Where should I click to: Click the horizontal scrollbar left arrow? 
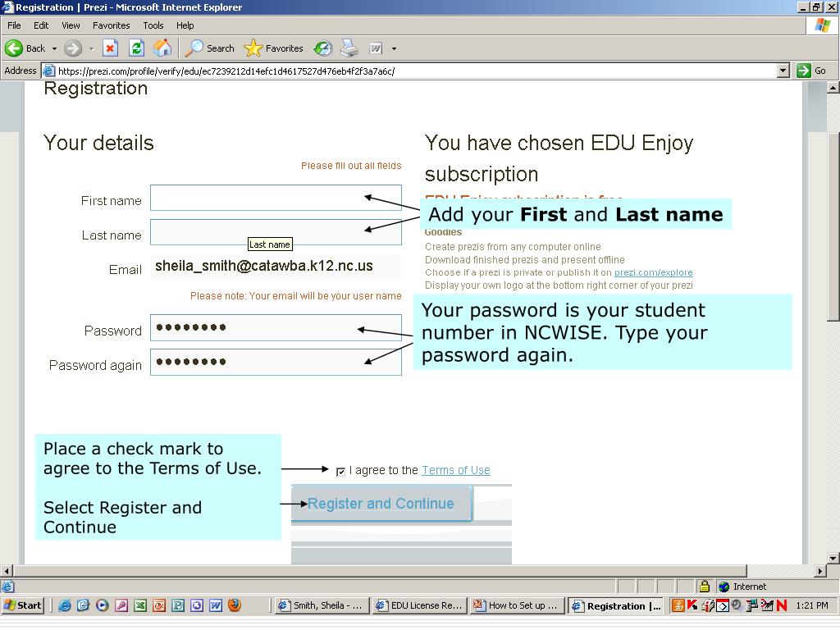(6, 571)
